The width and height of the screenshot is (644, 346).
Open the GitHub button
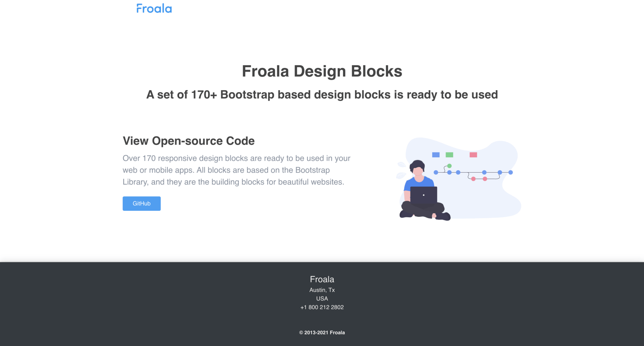(x=142, y=204)
